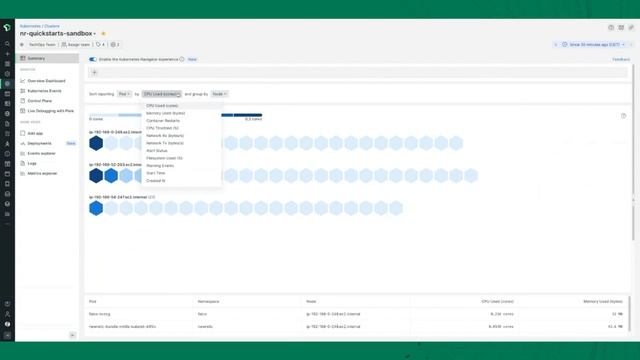640x360 pixels.
Task: Open the Pod entity type dropdown
Action: [x=124, y=94]
